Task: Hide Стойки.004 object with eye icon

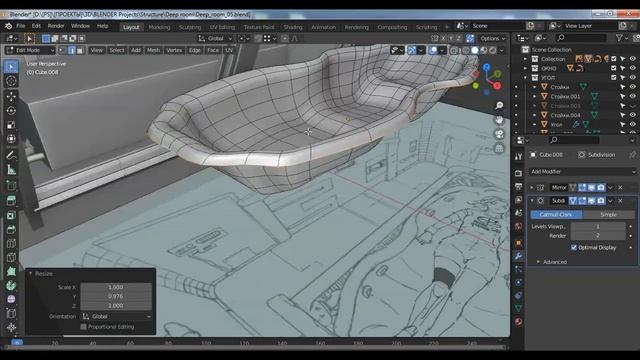Action: (632, 115)
